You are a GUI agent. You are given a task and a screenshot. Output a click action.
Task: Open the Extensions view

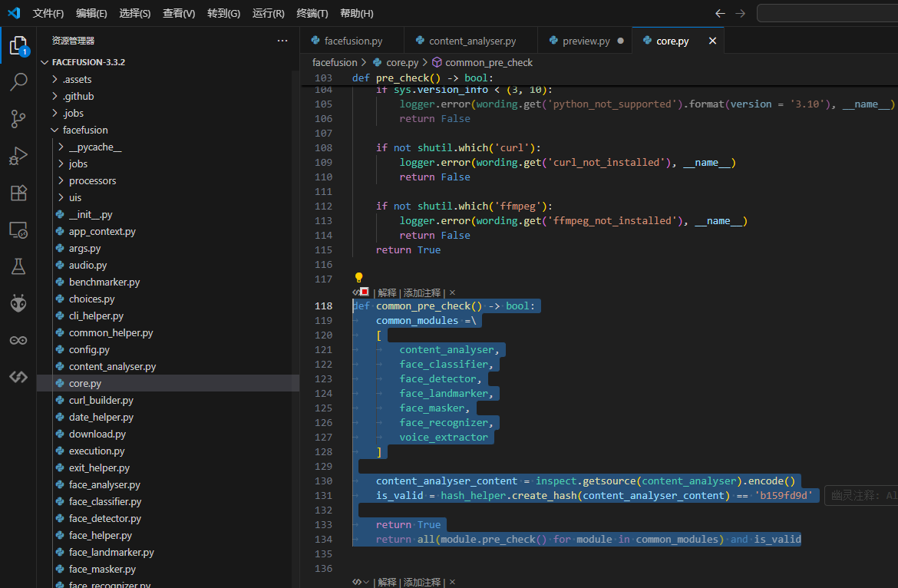tap(18, 193)
